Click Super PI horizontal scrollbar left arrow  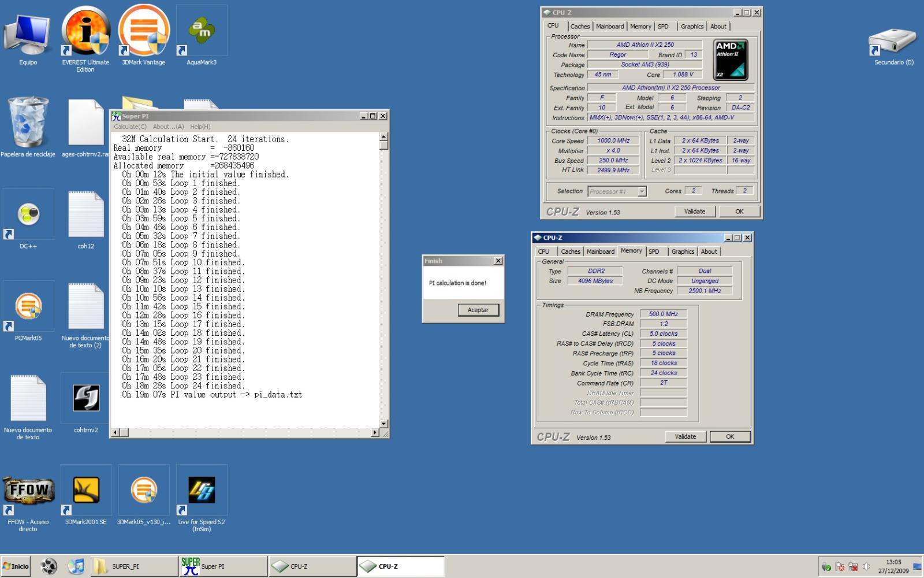point(115,432)
